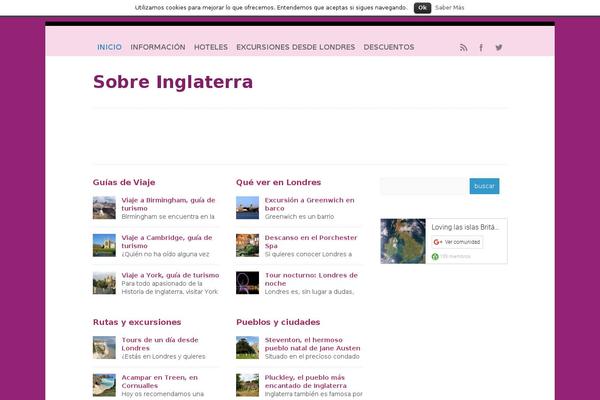Open the Saber Más cookie link
The image size is (600, 400).
pyautogui.click(x=450, y=8)
